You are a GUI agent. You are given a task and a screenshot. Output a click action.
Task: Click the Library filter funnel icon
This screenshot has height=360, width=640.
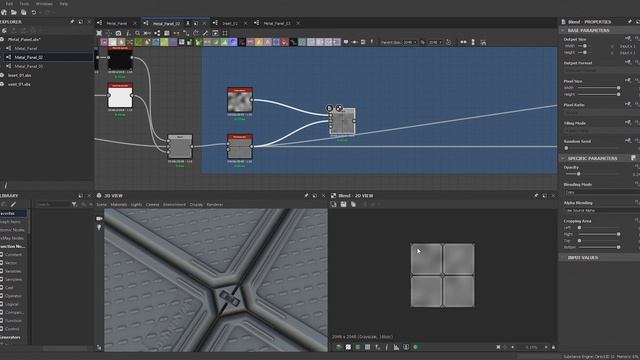coord(74,204)
